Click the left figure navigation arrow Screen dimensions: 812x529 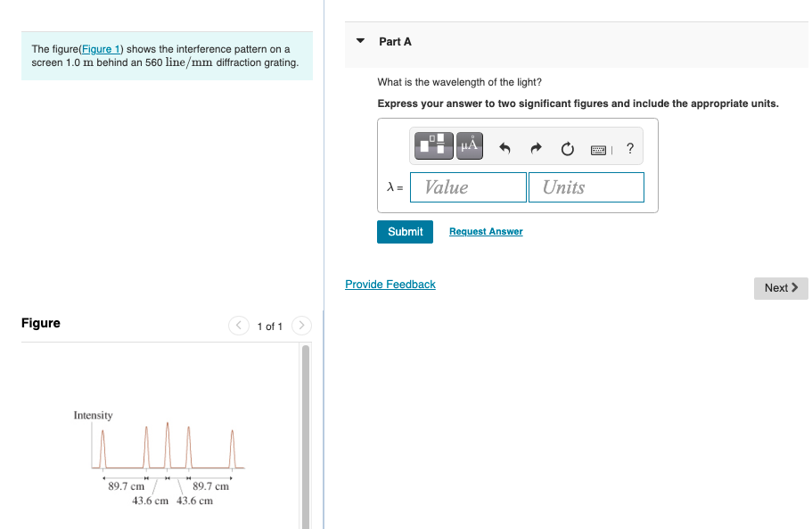(x=238, y=326)
